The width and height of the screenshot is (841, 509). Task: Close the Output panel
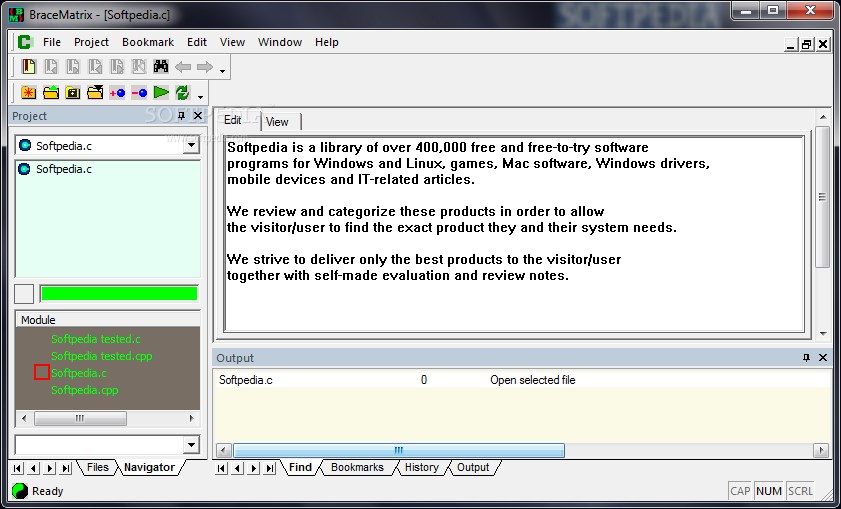pyautogui.click(x=823, y=357)
